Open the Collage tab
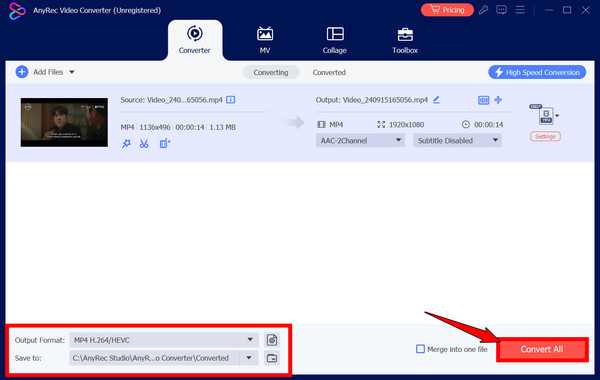The height and width of the screenshot is (380, 600). pyautogui.click(x=335, y=40)
